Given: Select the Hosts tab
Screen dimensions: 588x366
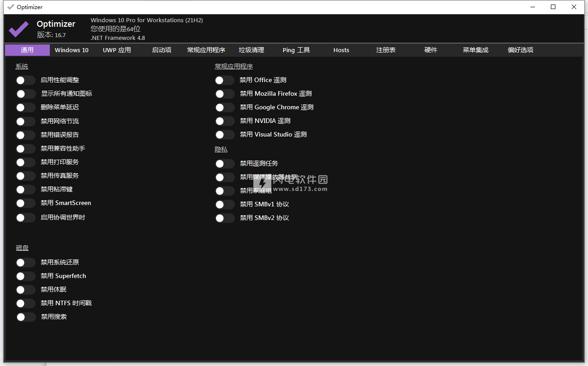Looking at the screenshot, I should [341, 50].
